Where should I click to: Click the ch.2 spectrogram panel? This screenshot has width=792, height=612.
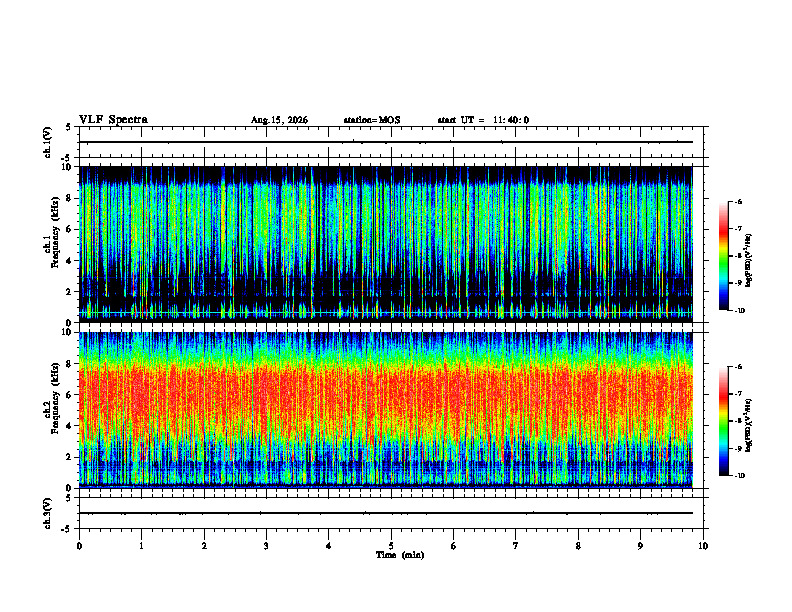386,410
